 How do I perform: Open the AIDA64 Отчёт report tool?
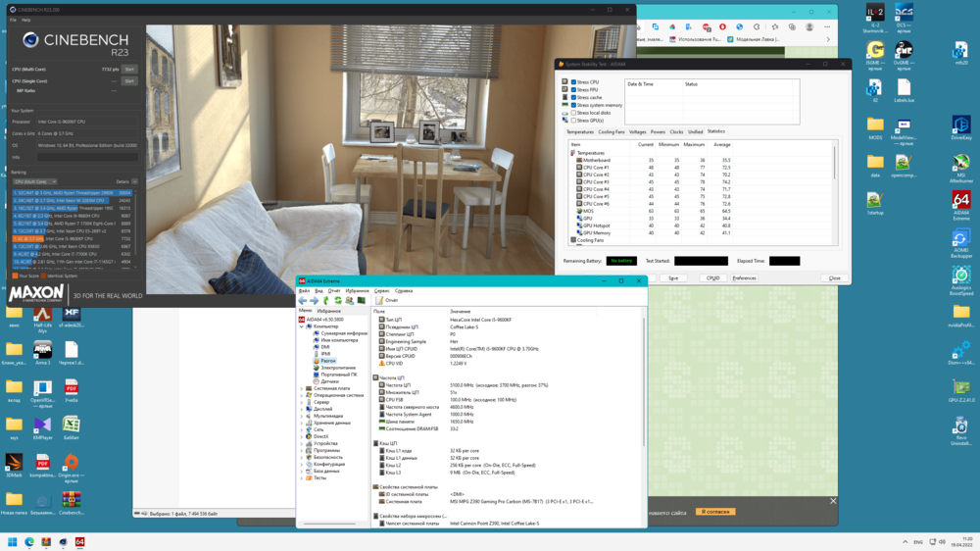[387, 300]
